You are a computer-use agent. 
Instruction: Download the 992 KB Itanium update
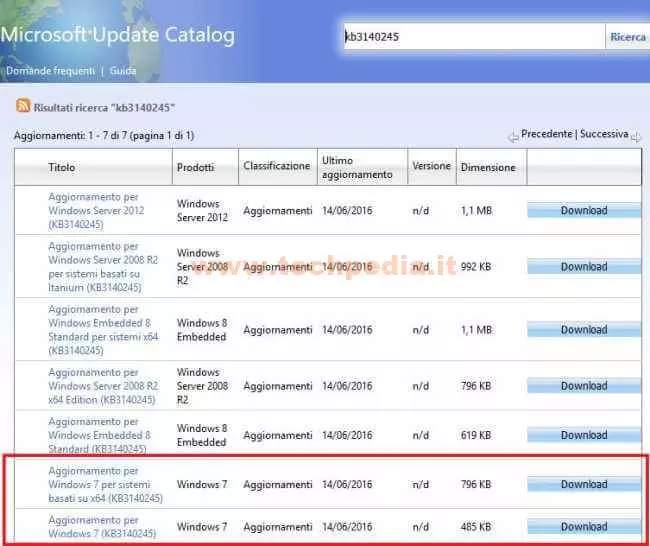coord(584,267)
